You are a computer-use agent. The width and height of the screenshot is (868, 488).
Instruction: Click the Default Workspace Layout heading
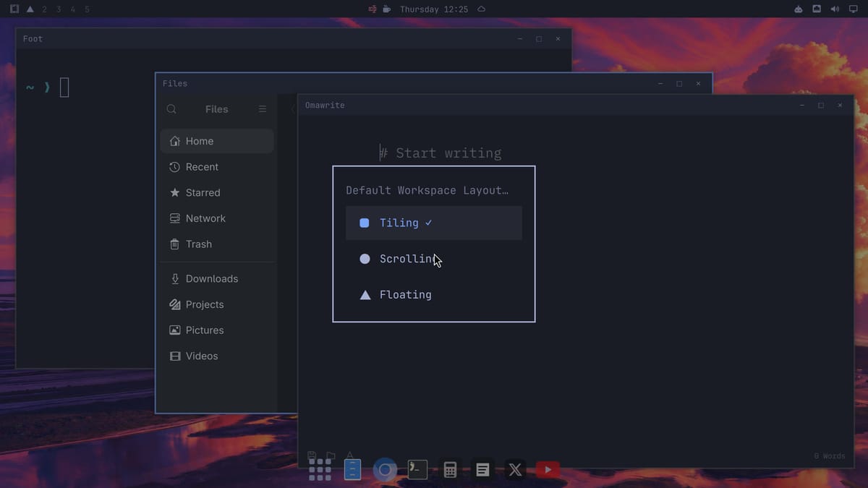[x=427, y=190]
